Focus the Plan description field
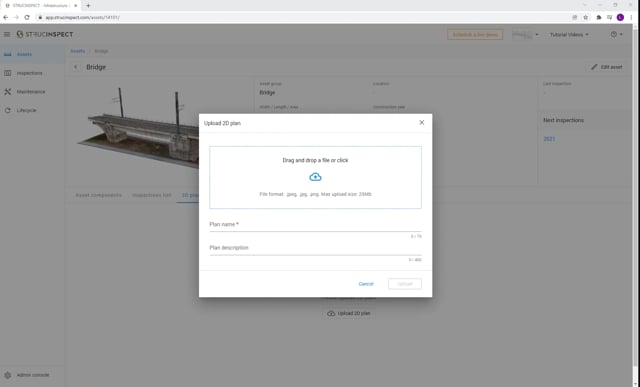 [x=315, y=248]
